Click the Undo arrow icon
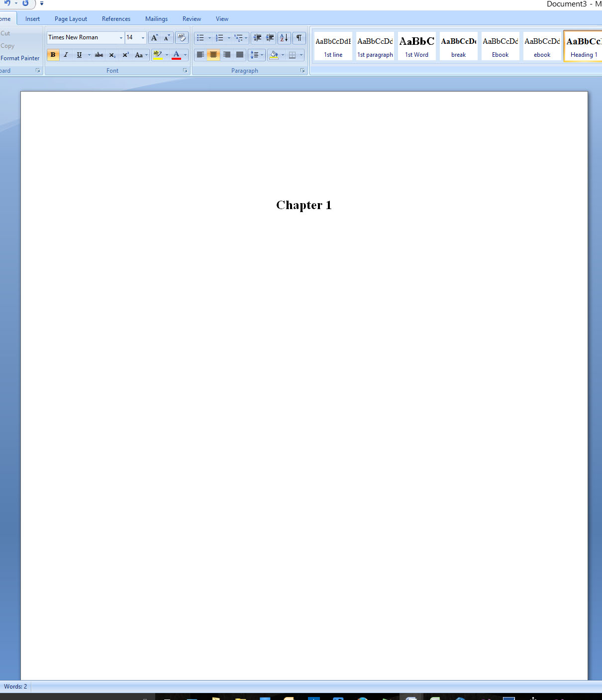This screenshot has width=602, height=700. [7, 3]
